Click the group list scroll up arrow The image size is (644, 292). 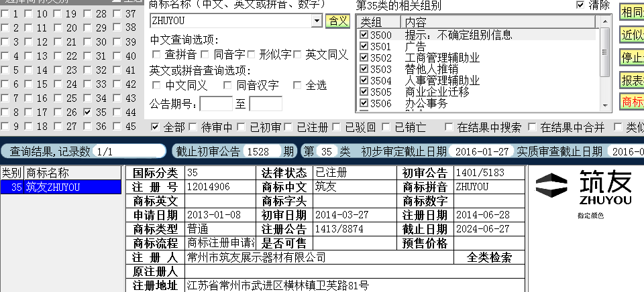click(604, 21)
